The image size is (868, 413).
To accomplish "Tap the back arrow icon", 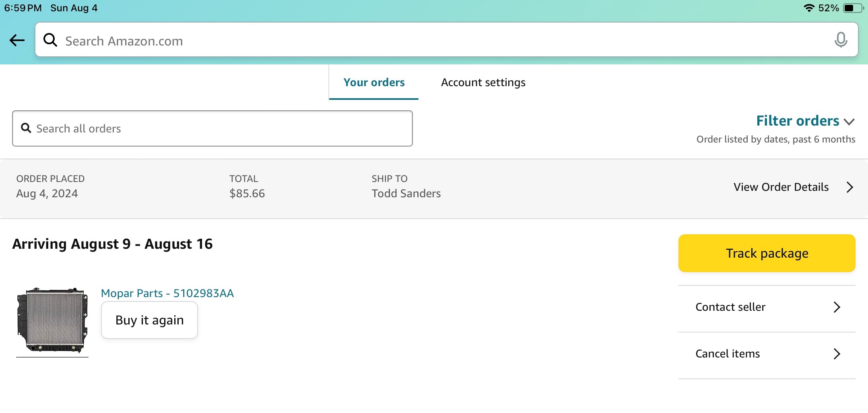I will tap(17, 40).
